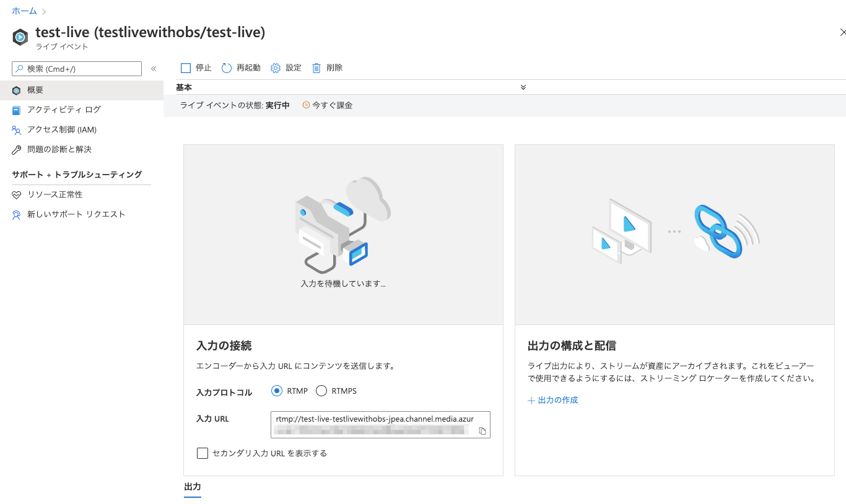Click the 今すぐ課金 text
Viewport: 846px width, 504px height.
[333, 105]
